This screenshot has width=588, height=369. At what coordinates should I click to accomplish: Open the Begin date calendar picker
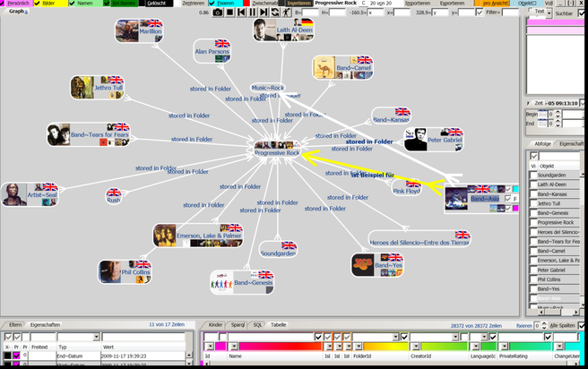(x=542, y=114)
